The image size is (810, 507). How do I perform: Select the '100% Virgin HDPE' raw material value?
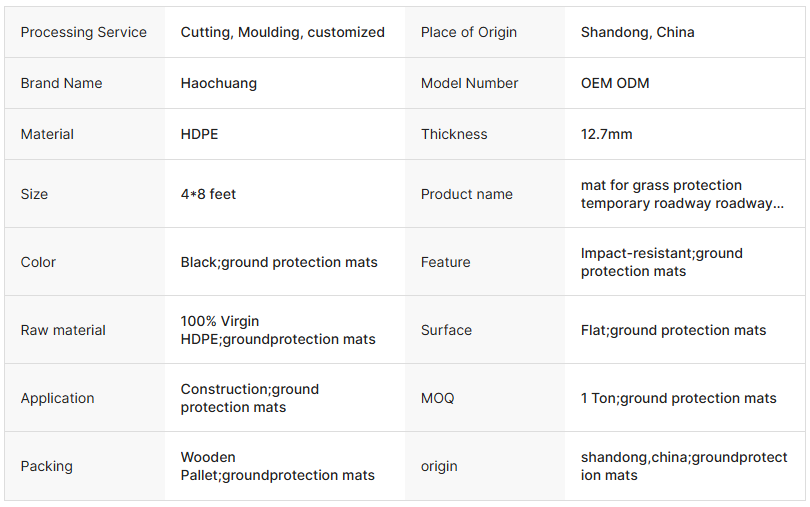[x=278, y=330]
